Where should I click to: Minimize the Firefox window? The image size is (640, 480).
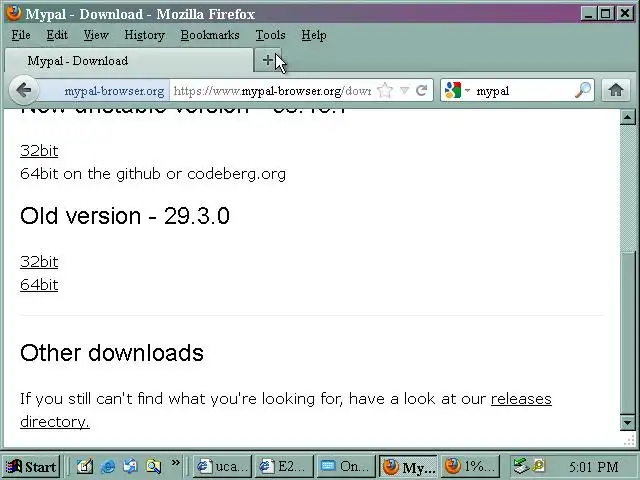588,14
